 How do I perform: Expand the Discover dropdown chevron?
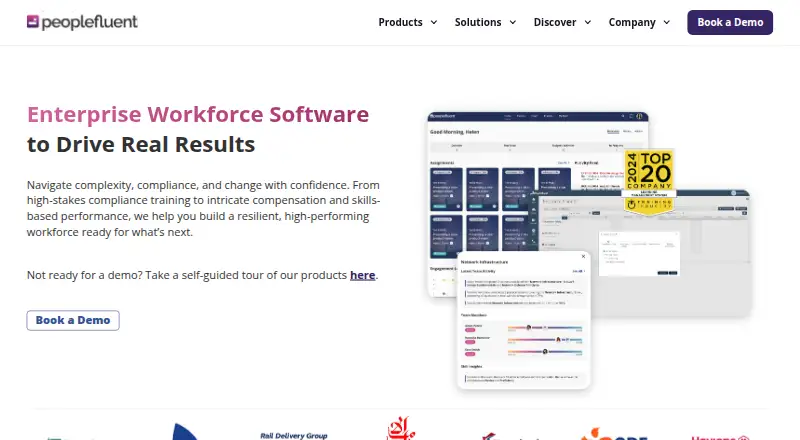(x=588, y=22)
